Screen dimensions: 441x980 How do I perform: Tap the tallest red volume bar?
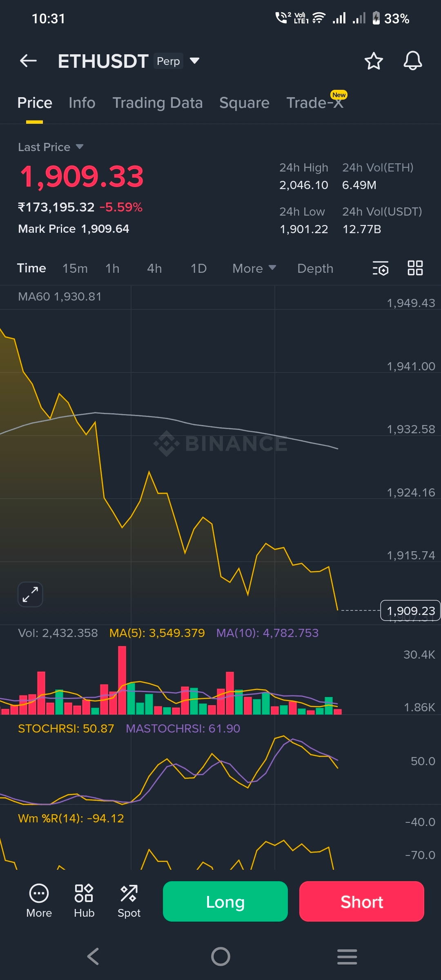pos(122,680)
